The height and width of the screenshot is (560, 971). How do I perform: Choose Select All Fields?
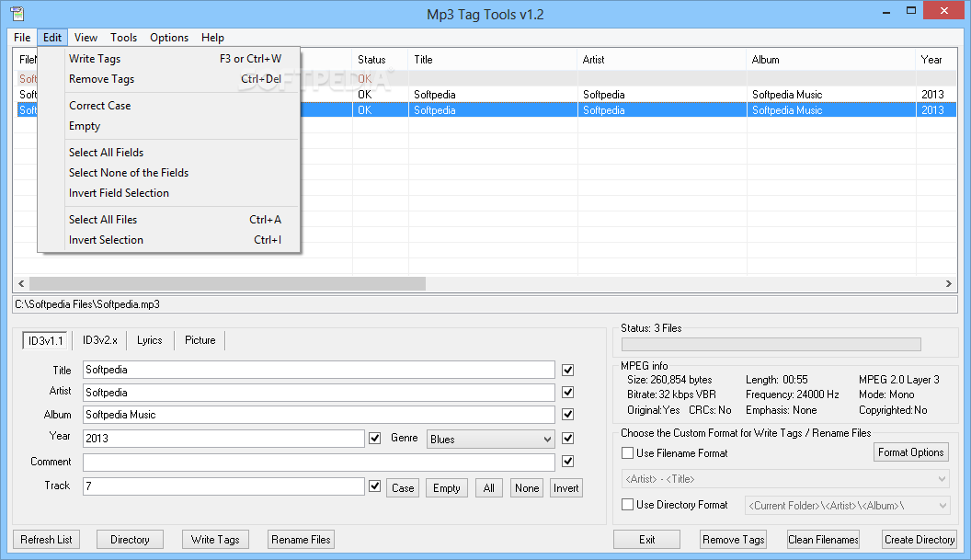[x=169, y=153]
